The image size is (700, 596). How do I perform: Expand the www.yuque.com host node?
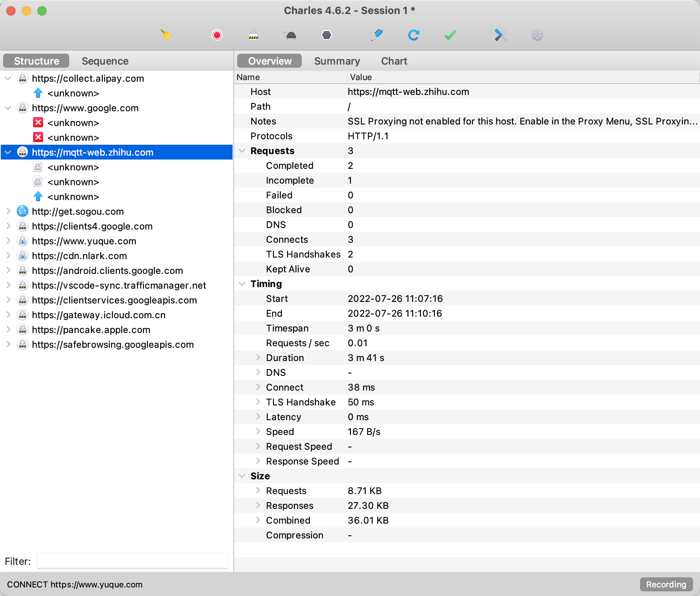tap(8, 241)
